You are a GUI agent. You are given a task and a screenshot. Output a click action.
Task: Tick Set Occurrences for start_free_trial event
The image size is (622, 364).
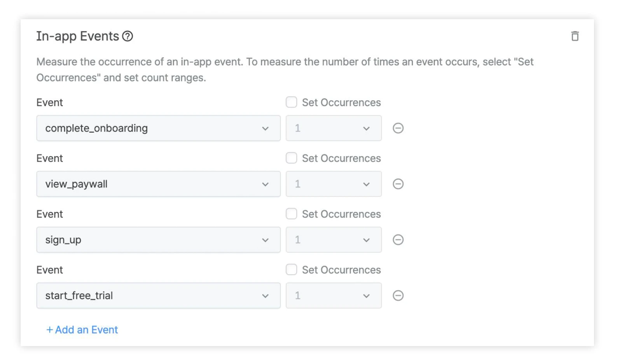[x=291, y=270]
